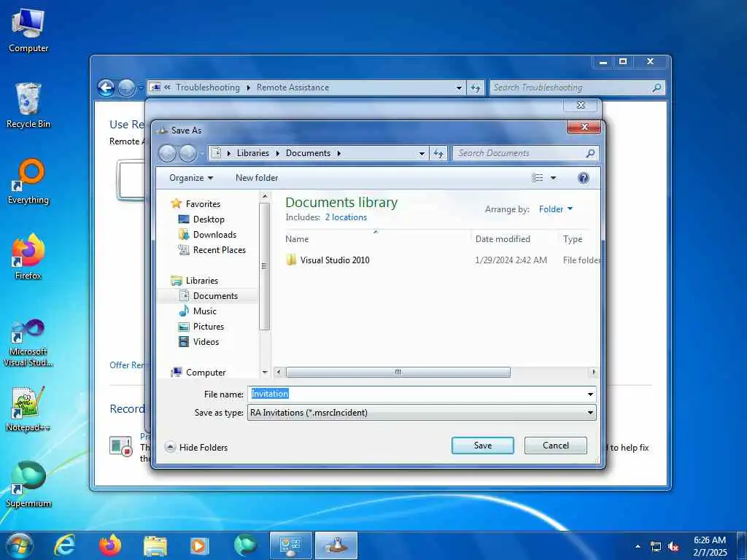747x560 pixels.
Task: Select Favorites in the navigation pane
Action: (203, 204)
